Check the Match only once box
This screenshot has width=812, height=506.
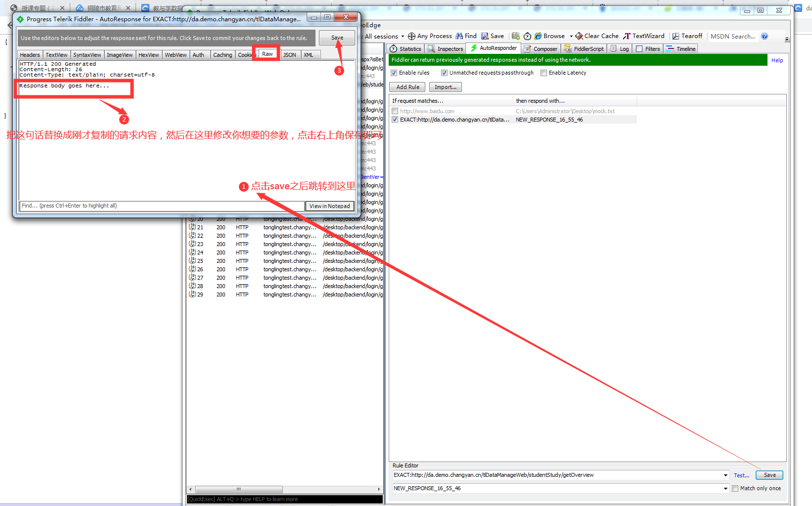735,489
